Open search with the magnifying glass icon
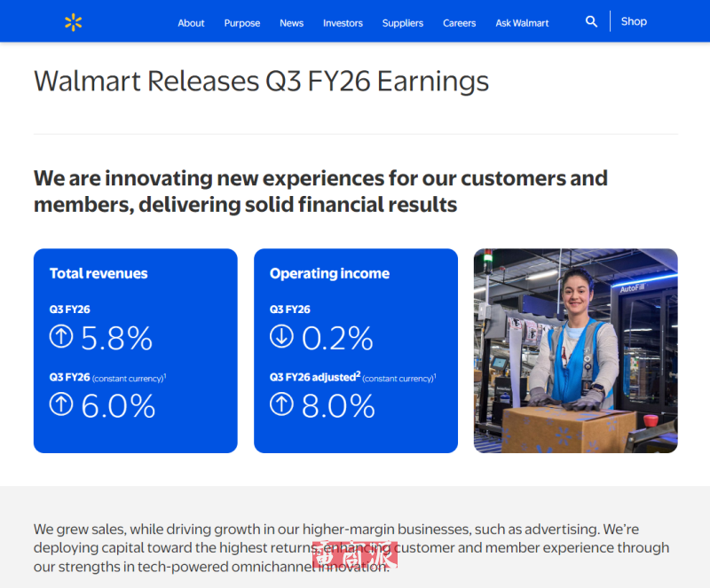This screenshot has height=588, width=710. click(x=591, y=21)
